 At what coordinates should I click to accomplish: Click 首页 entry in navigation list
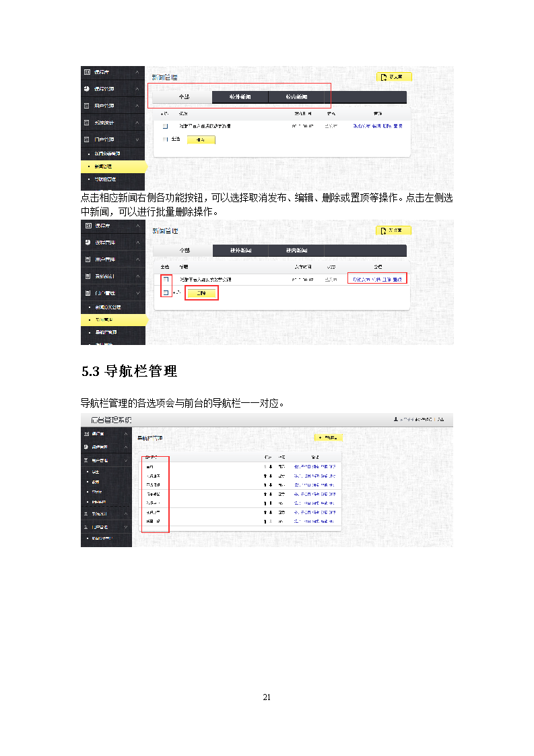(x=150, y=467)
